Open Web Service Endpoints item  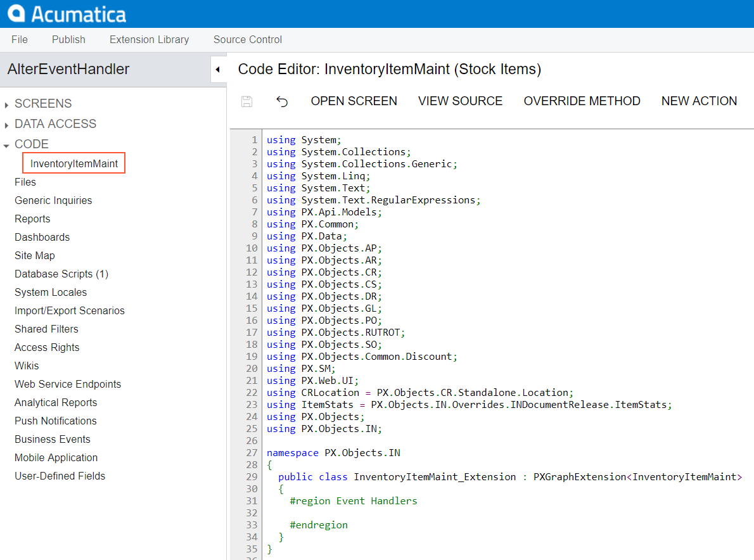tap(68, 384)
